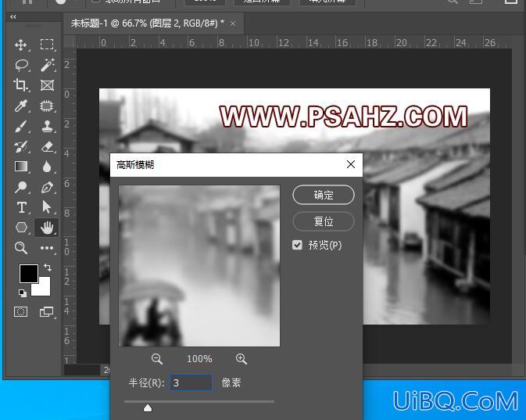Confirm blur with 确定 button
This screenshot has height=420, width=526.
pos(324,195)
